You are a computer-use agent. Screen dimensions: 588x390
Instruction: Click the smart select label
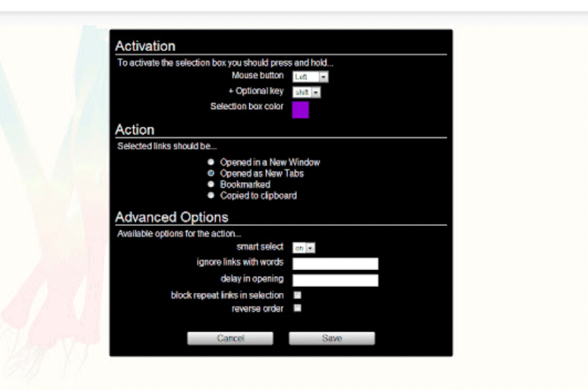pos(260,247)
